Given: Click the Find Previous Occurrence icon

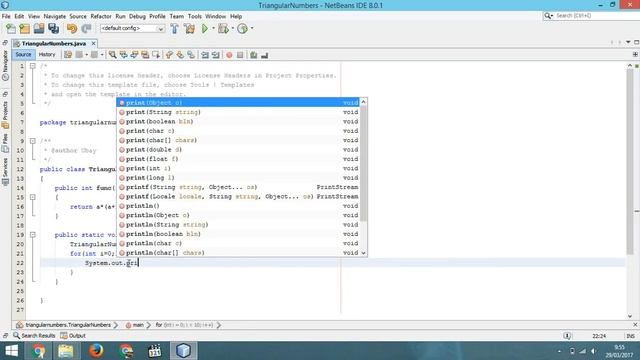Looking at the screenshot, I should [123, 55].
